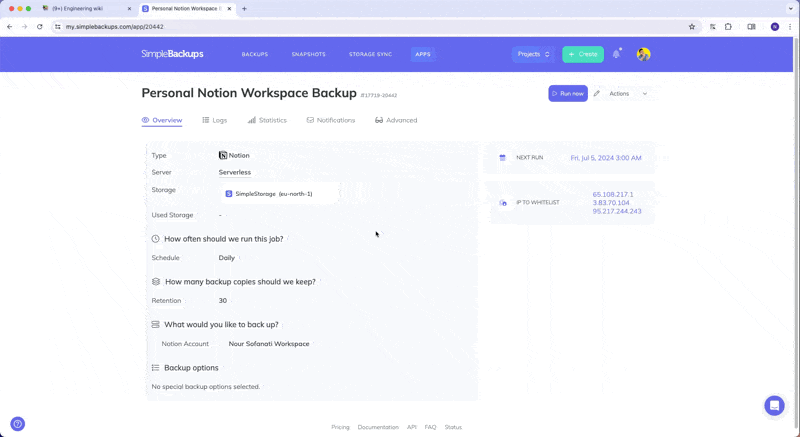Expand the tab search chevron
800x437 pixels.
(791, 9)
